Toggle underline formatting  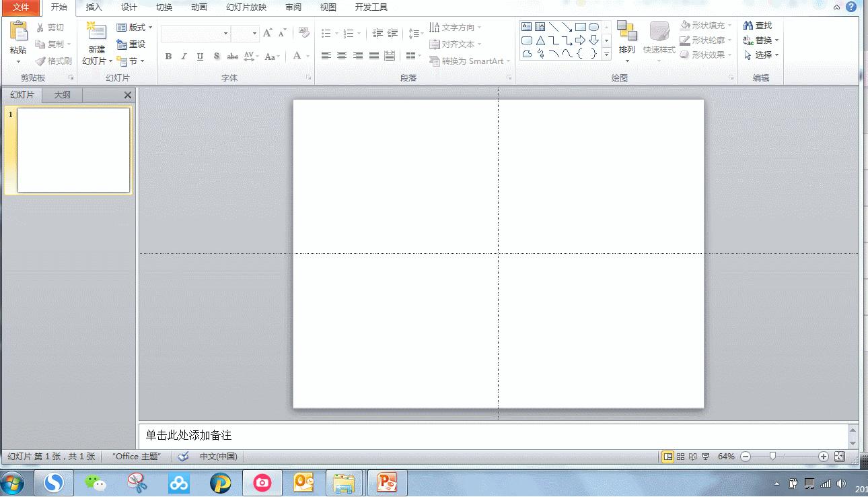pyautogui.click(x=199, y=57)
